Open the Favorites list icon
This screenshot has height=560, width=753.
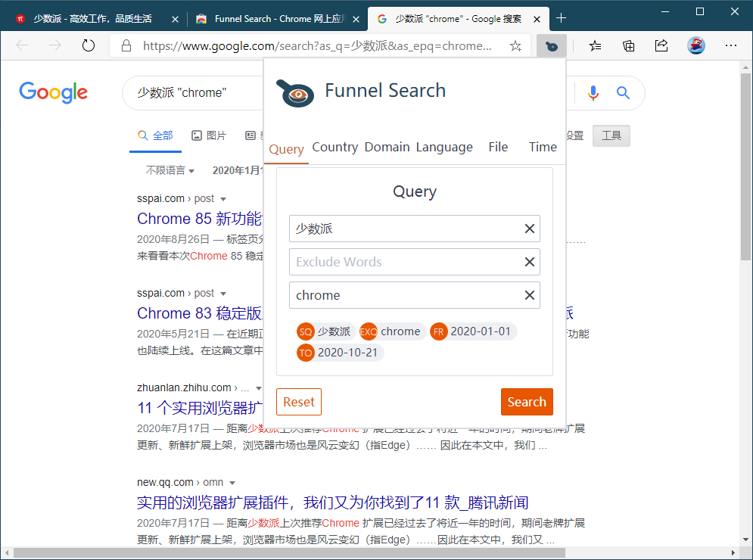[596, 45]
